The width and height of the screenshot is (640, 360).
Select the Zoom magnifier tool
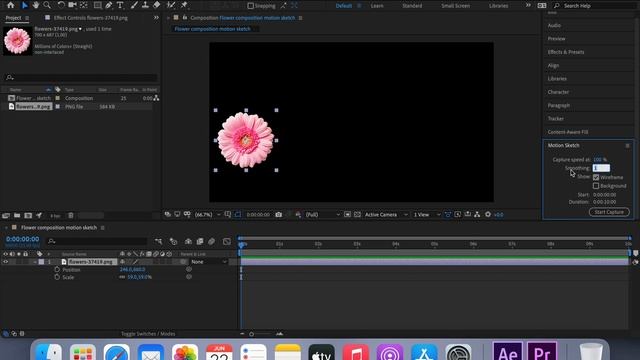click(47, 5)
